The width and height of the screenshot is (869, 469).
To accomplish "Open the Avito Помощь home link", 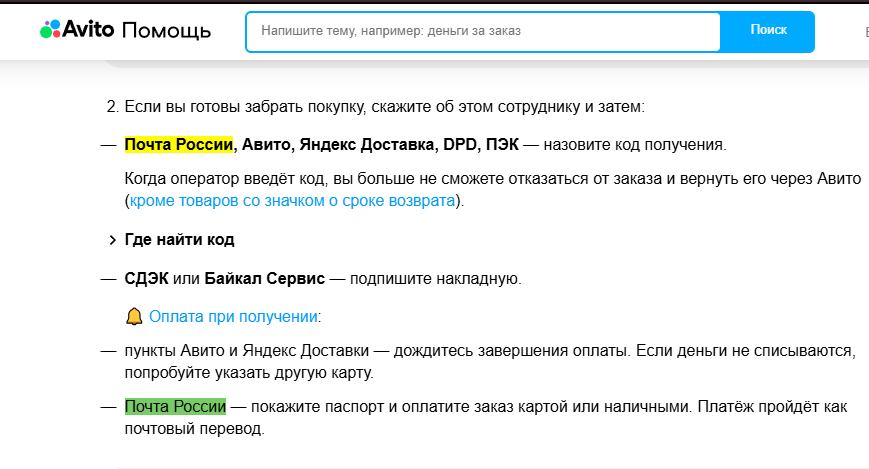I will (125, 30).
